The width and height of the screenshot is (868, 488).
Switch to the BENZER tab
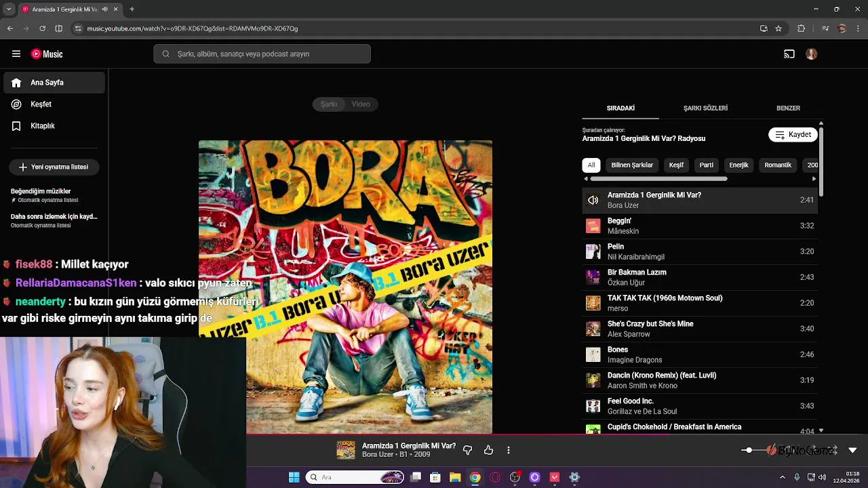click(788, 108)
